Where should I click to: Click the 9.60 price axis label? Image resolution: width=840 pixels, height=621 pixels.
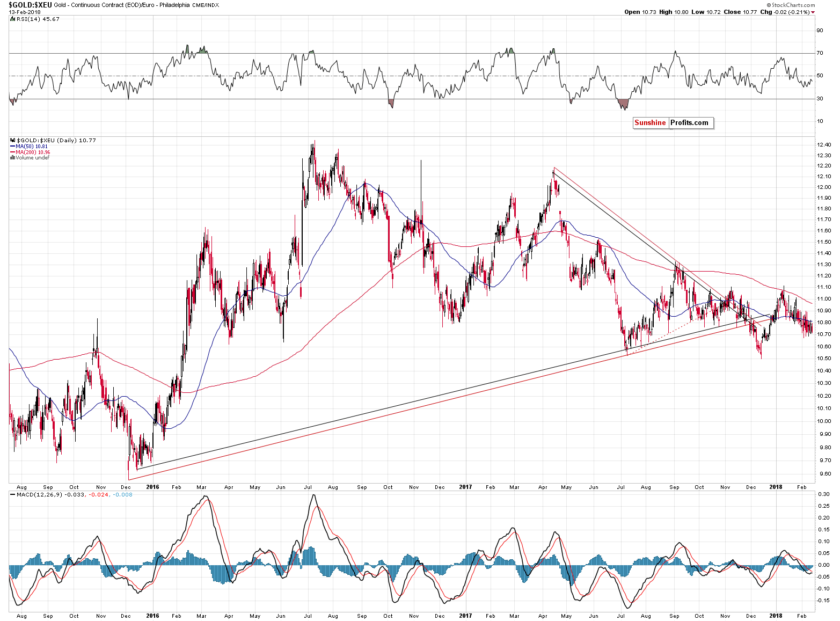pos(824,474)
